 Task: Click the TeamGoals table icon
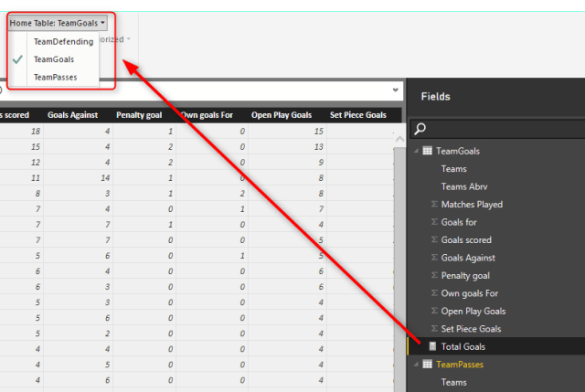[x=427, y=151]
